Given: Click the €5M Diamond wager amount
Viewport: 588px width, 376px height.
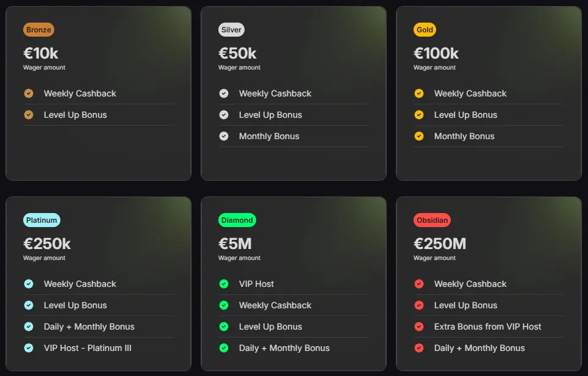Looking at the screenshot, I should (235, 244).
